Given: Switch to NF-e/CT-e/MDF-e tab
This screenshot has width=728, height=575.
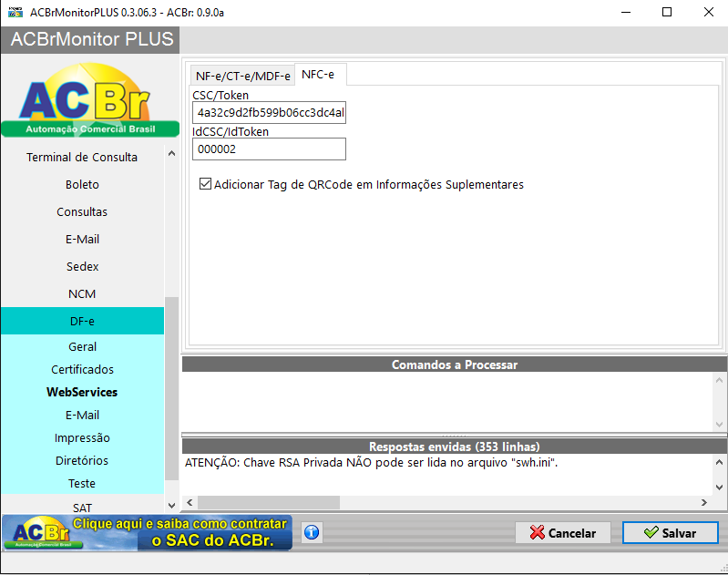Looking at the screenshot, I should tap(243, 76).
